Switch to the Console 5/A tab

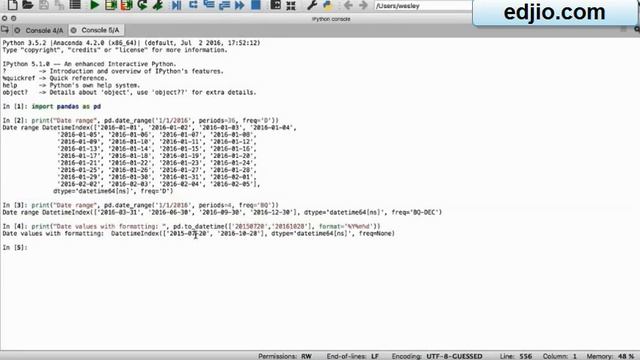tap(100, 30)
